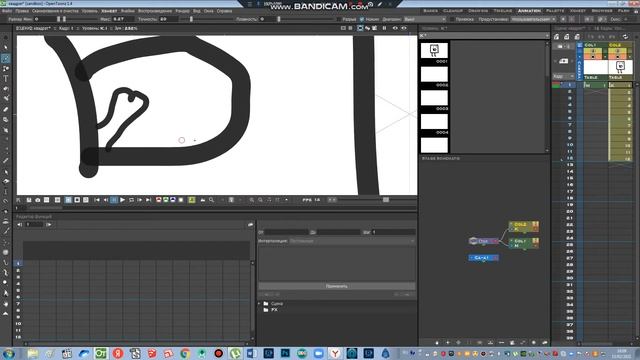Select the Selection arrow tool
Image resolution: width=640 pixels, height=360 pixels.
point(6,48)
